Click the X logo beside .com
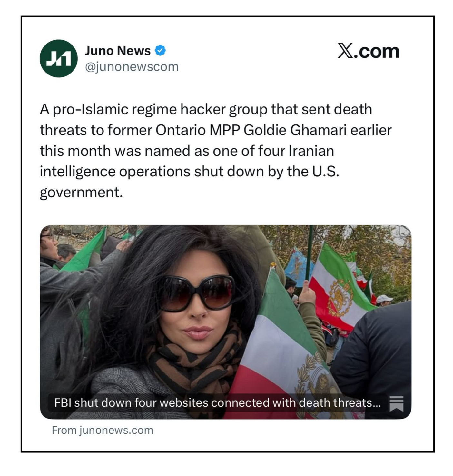 pyautogui.click(x=345, y=51)
